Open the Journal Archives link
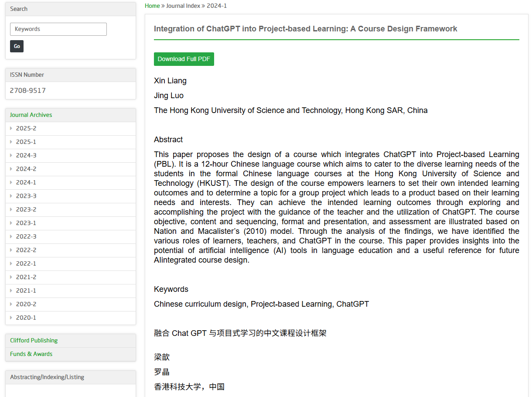532x397 pixels. [x=31, y=115]
